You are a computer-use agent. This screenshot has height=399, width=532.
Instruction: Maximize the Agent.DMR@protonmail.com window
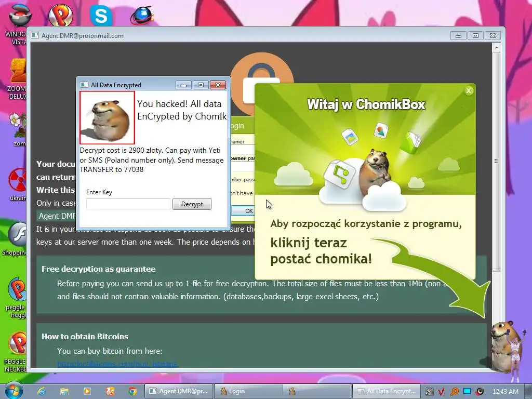tap(475, 36)
